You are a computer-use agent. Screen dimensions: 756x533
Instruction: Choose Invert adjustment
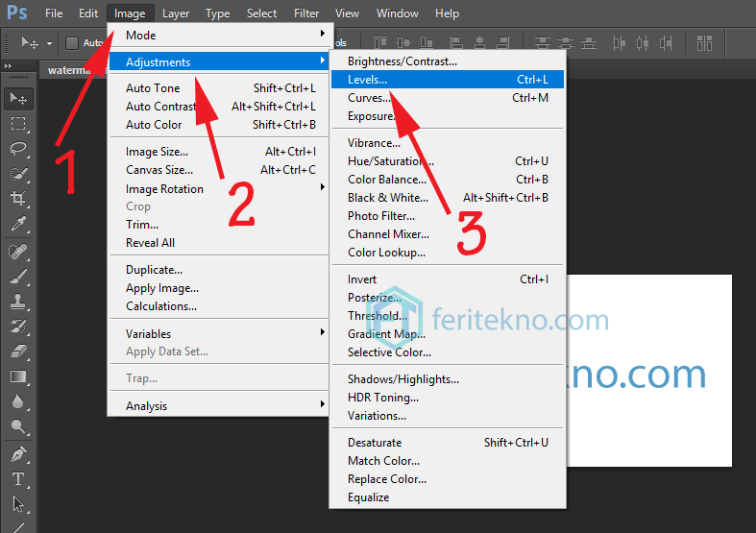[448, 279]
